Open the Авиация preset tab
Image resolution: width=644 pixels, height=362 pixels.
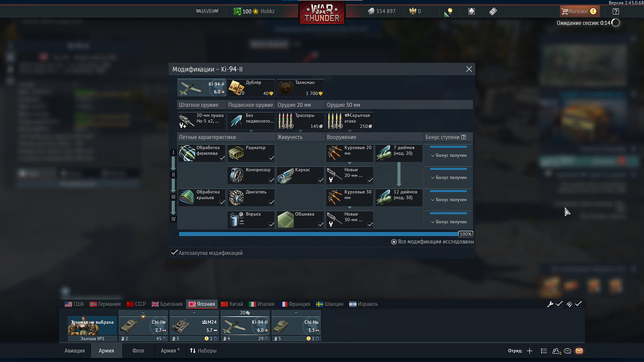[x=75, y=350]
